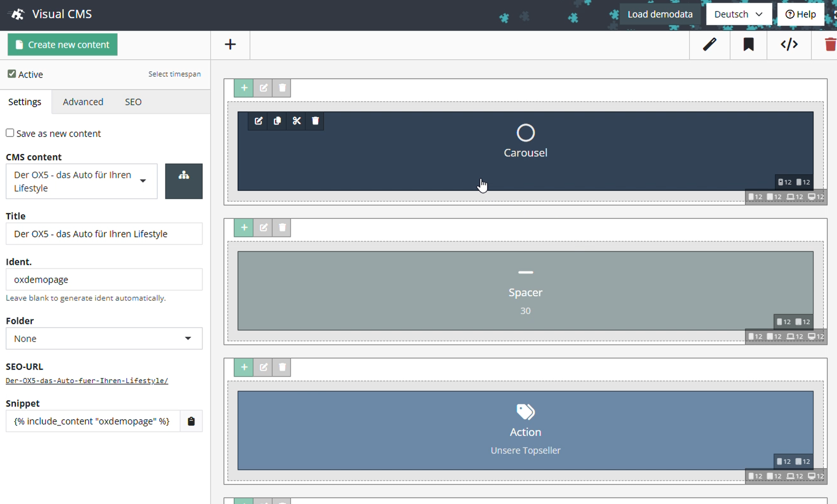
Task: Open the Deutsch language dropdown
Action: [738, 14]
